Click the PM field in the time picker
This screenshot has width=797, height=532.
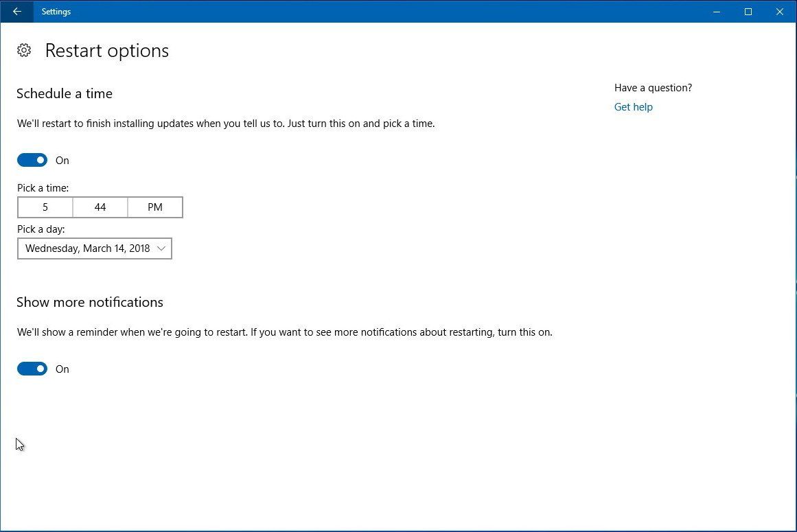pyautogui.click(x=154, y=207)
